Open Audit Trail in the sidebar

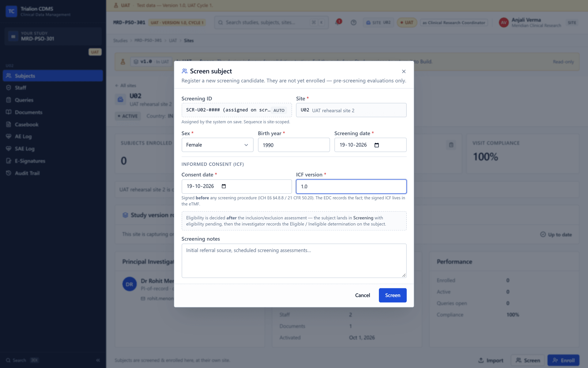53,173
